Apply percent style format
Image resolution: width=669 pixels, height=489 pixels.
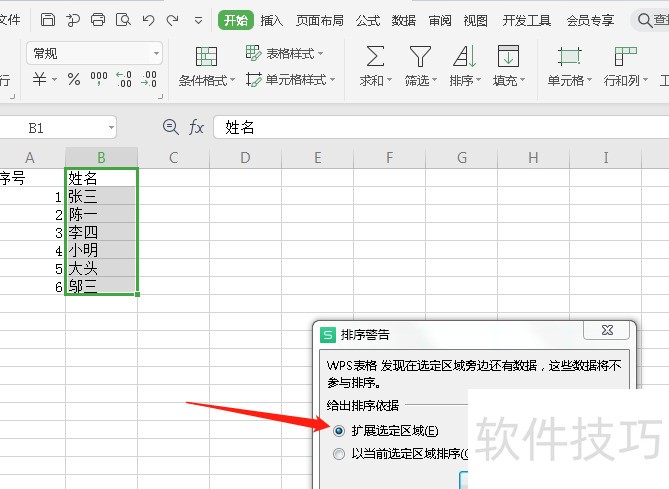[x=74, y=79]
